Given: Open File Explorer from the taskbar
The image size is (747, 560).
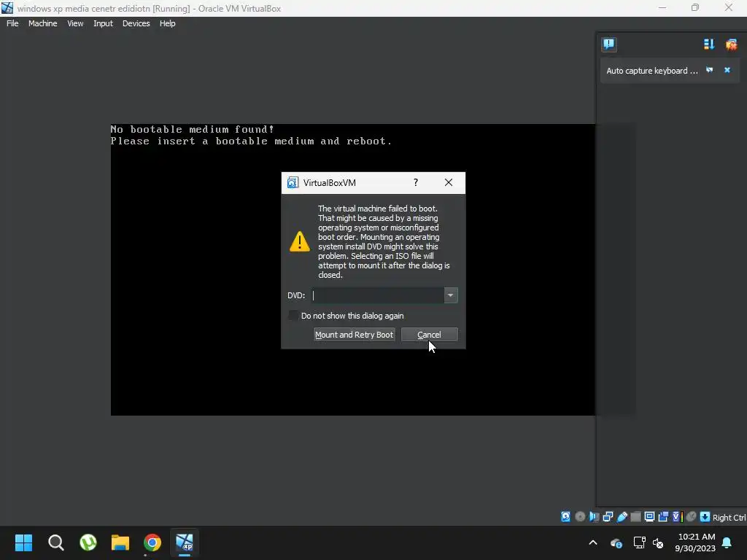Looking at the screenshot, I should point(120,542).
